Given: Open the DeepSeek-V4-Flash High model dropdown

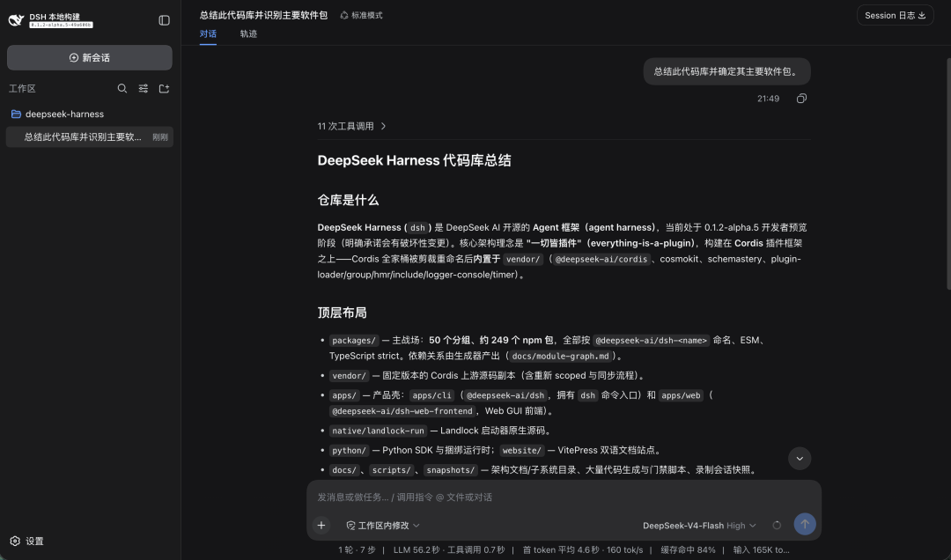Looking at the screenshot, I should [699, 526].
